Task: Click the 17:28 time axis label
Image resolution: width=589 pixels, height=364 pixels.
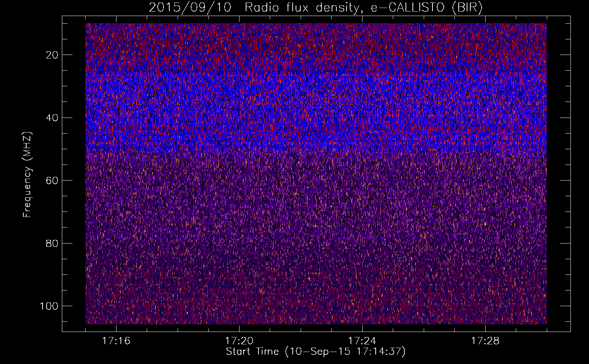Action: coord(485,341)
